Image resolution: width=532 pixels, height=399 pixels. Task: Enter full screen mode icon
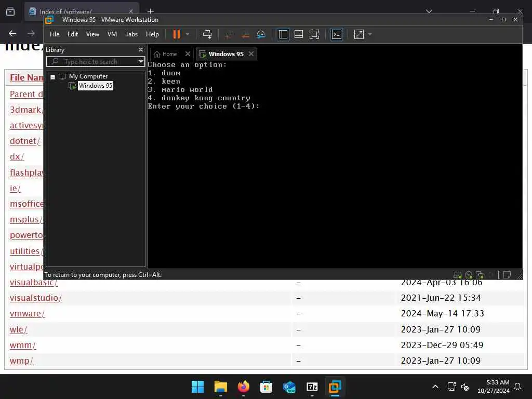tap(314, 34)
